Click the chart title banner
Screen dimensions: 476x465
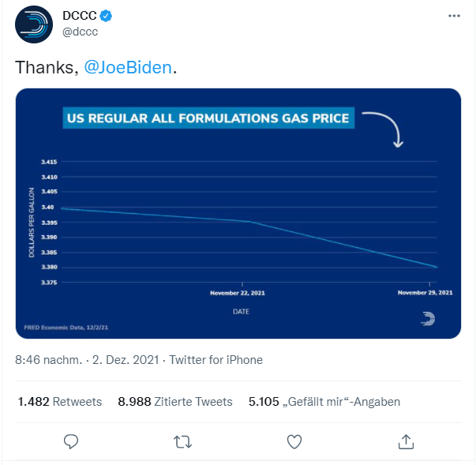209,119
